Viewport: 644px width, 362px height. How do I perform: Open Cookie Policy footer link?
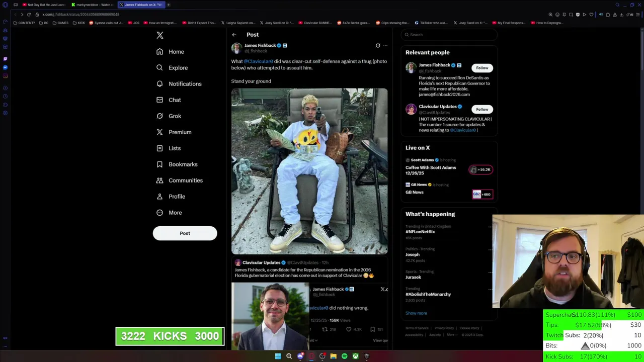click(x=469, y=328)
